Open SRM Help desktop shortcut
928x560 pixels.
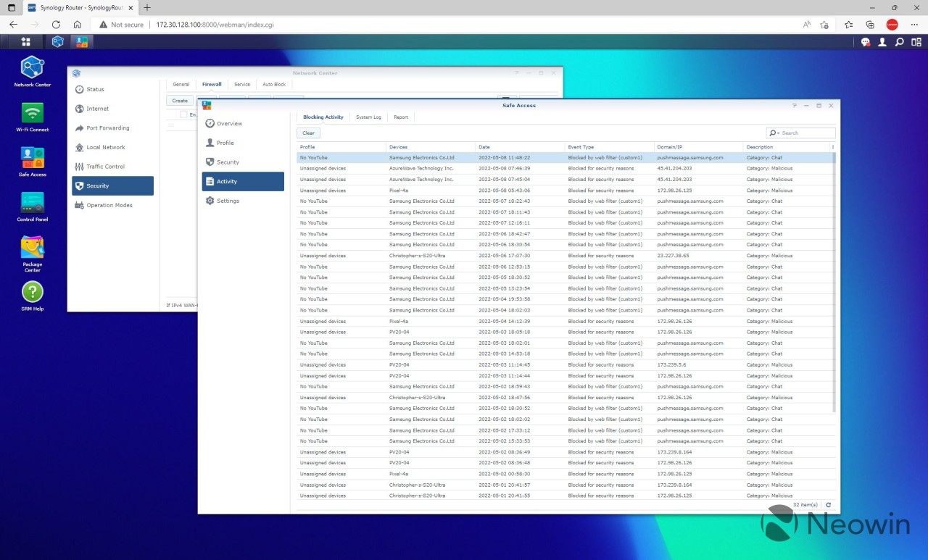coord(33,296)
